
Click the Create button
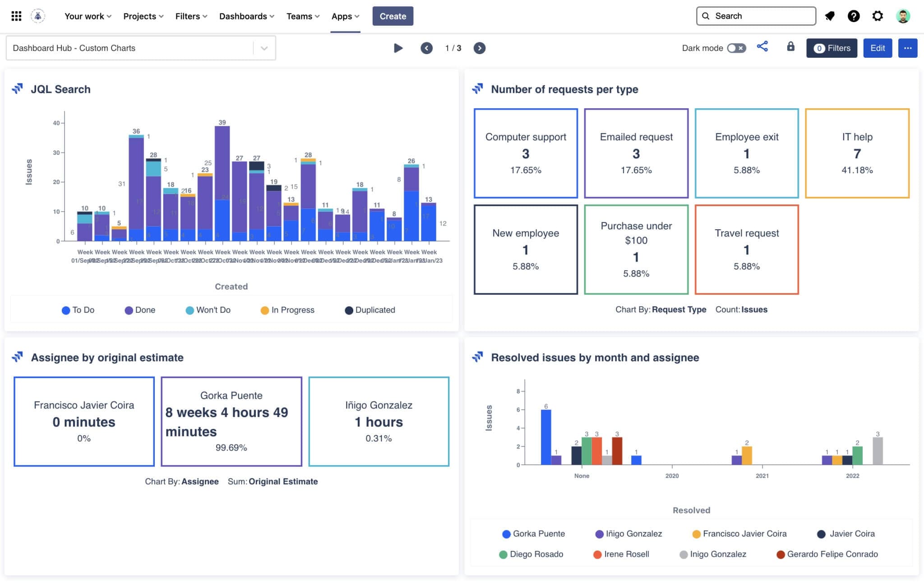coord(393,16)
